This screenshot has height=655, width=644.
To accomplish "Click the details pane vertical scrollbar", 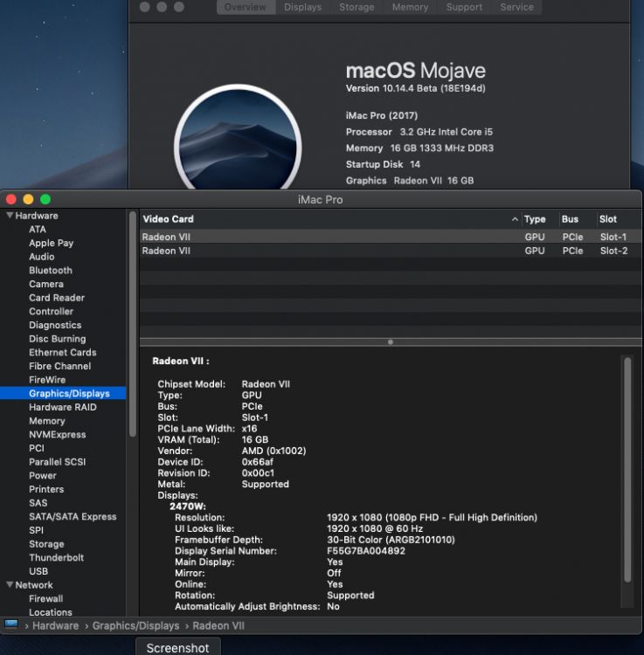I will 627,470.
